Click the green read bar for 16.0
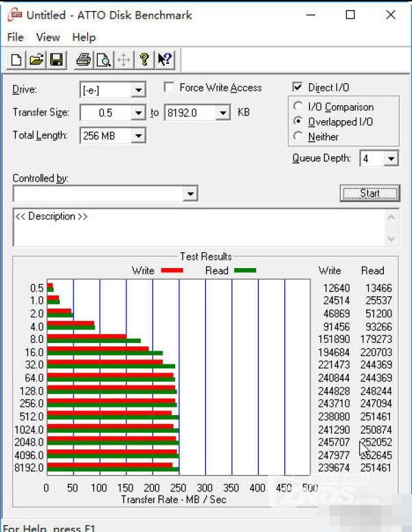412x532 pixels. click(x=105, y=353)
